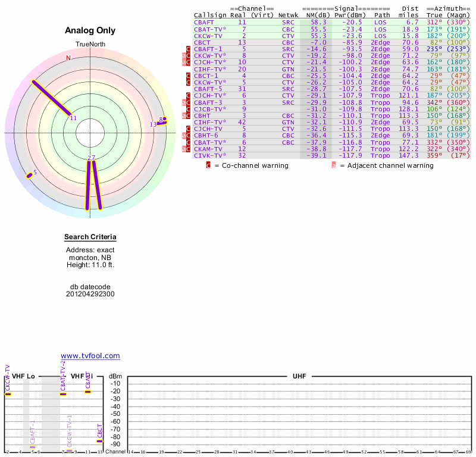The width and height of the screenshot is (476, 457).
Task: Select the channel 5 marker on radar plot
Action: [29, 174]
